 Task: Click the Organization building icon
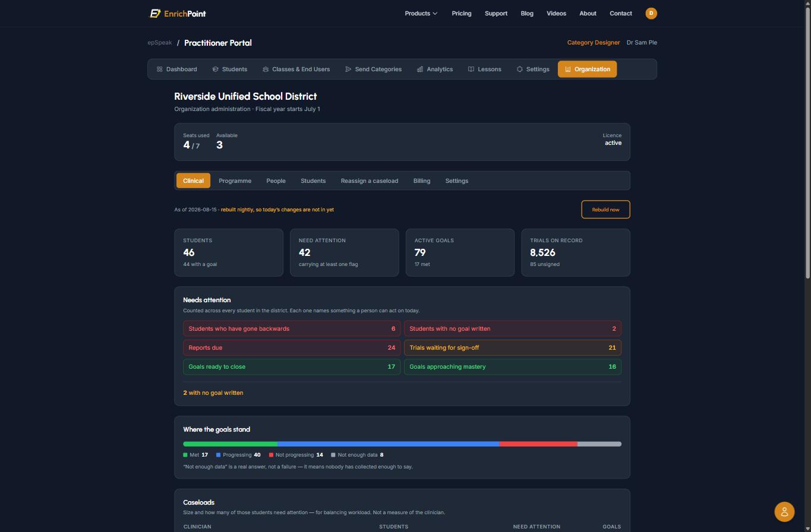(x=568, y=69)
